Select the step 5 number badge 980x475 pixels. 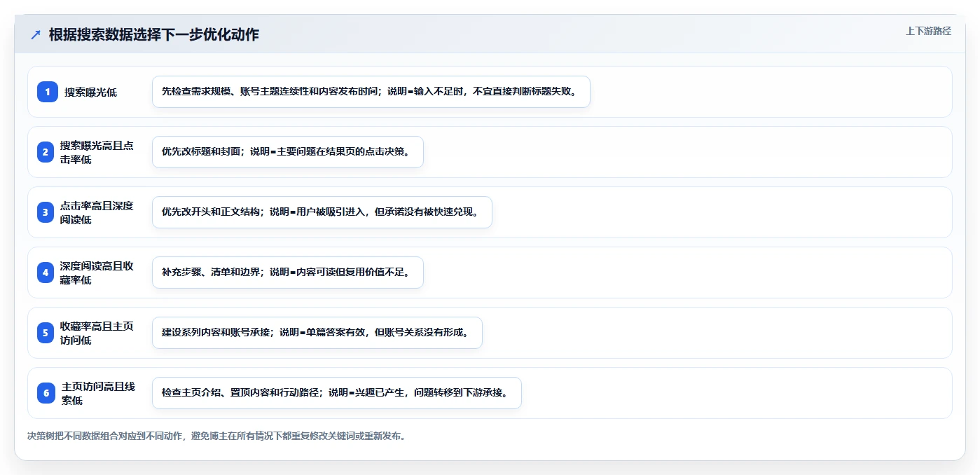(46, 333)
